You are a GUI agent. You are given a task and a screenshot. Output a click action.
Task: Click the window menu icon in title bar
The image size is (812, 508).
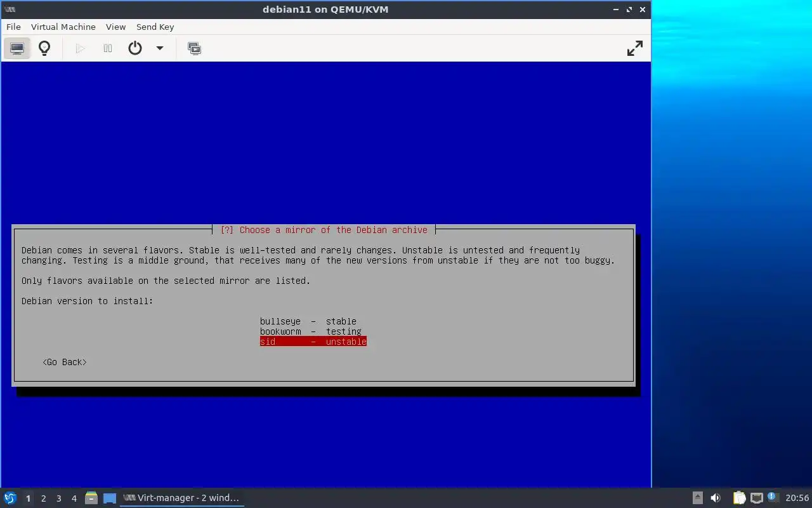tap(10, 10)
